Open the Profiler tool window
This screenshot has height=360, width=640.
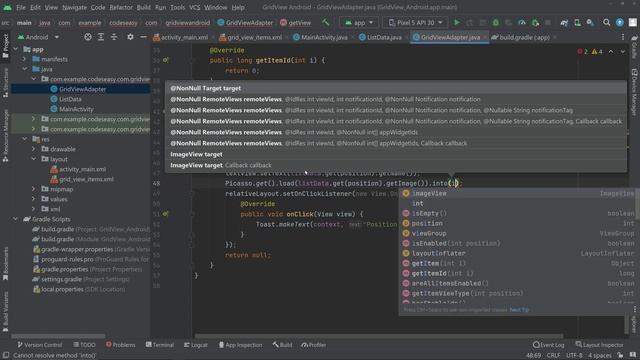(313, 345)
